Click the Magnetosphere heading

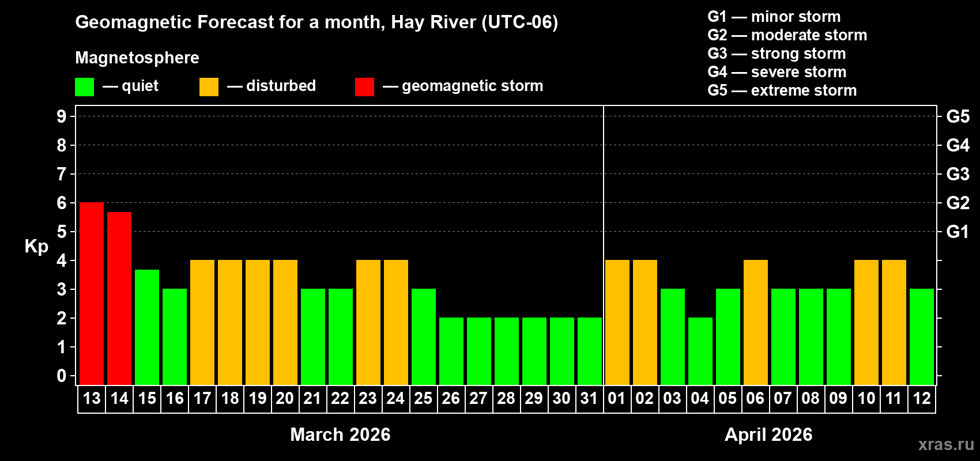point(137,58)
